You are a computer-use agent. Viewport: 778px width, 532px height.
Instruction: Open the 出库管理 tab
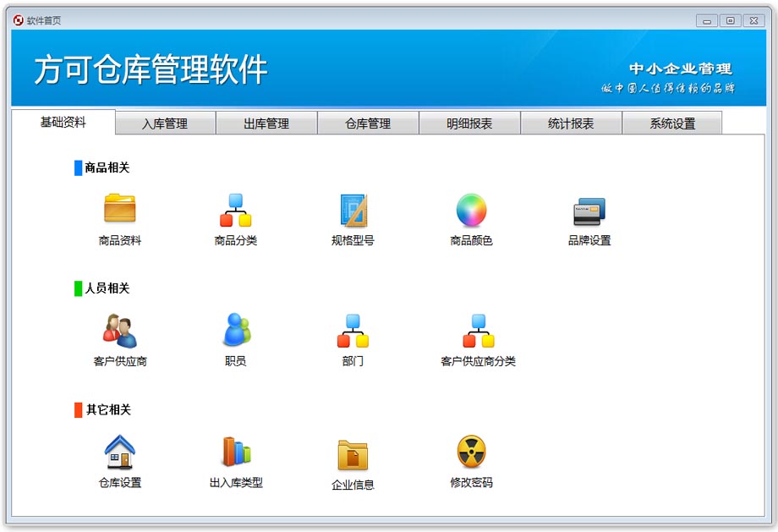(266, 123)
